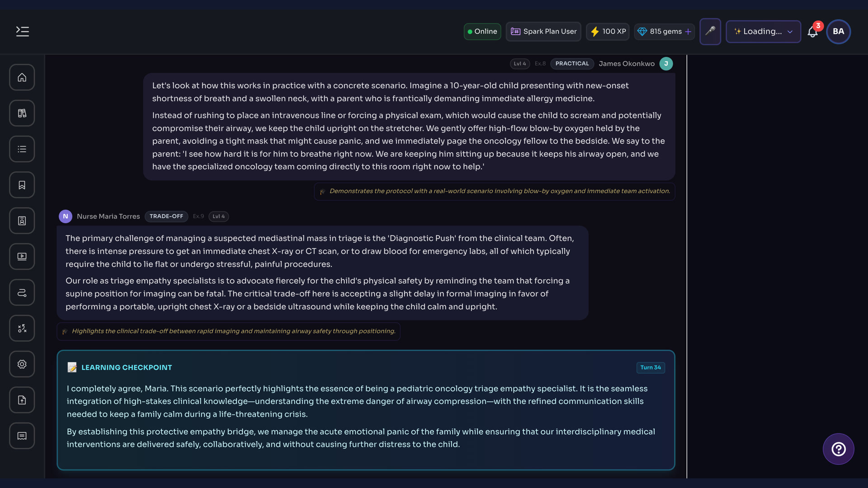868x488 pixels.
Task: Click Nurse Maria Torres's N avatar
Action: pos(66,216)
